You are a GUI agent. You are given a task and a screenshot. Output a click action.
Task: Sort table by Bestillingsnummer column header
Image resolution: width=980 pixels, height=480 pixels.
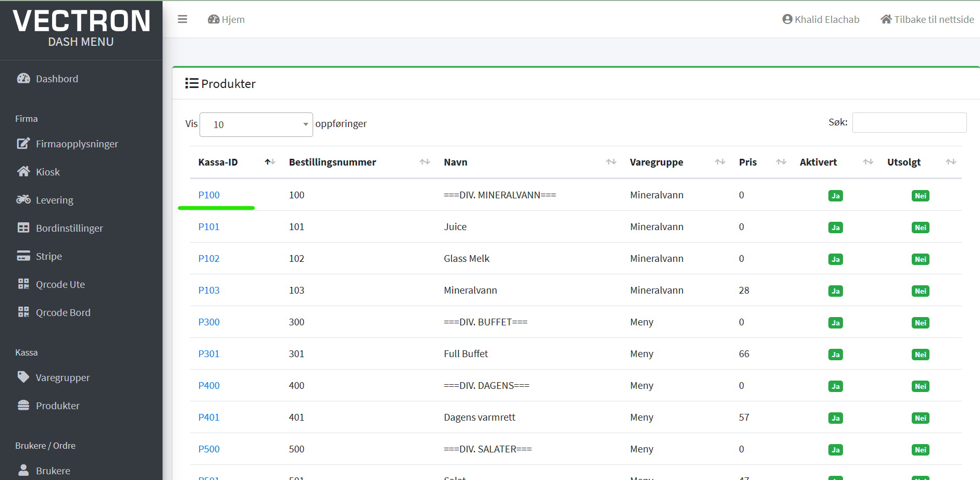(359, 162)
